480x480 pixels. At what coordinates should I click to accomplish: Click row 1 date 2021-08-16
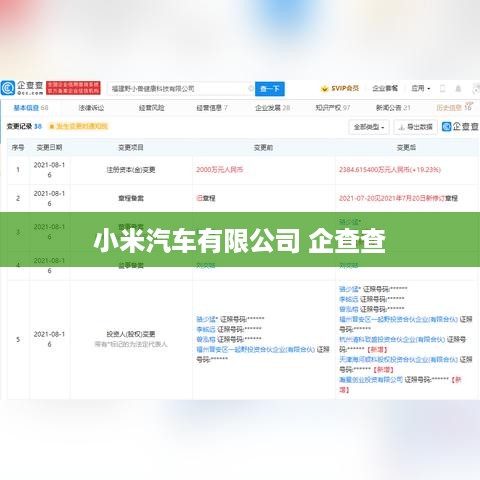49,170
